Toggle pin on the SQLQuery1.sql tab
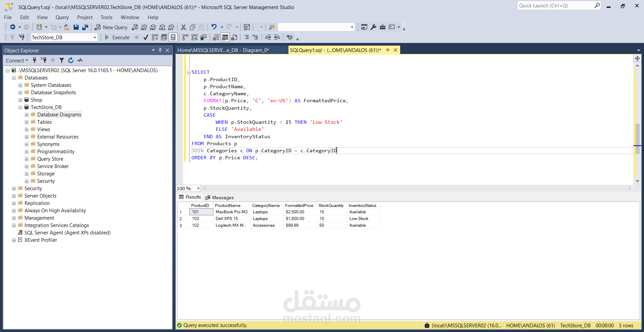Image resolution: width=644 pixels, height=332 pixels. [x=388, y=50]
